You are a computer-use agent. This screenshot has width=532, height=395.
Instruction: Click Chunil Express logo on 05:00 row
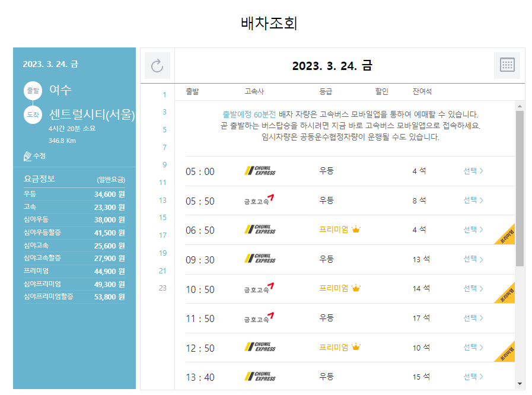click(x=260, y=171)
